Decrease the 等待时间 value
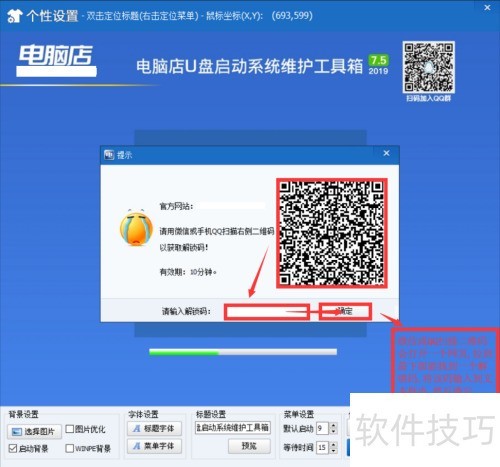The width and height of the screenshot is (500, 467). click(x=334, y=450)
